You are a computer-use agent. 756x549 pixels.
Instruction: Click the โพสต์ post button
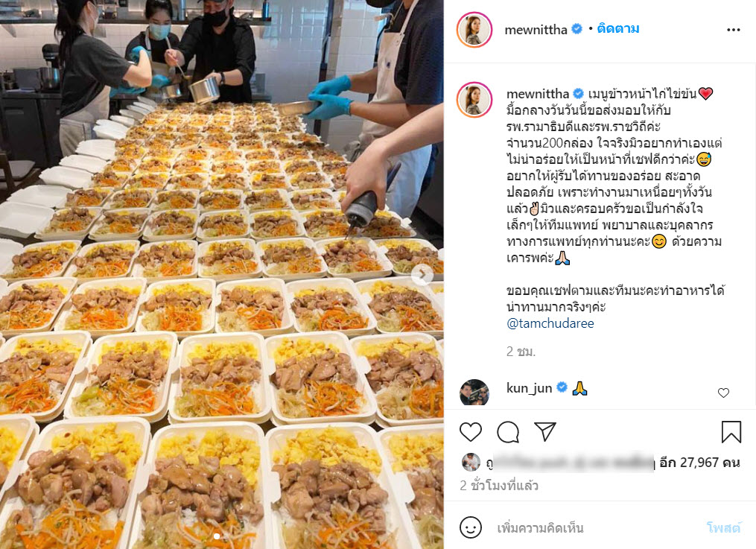[723, 528]
